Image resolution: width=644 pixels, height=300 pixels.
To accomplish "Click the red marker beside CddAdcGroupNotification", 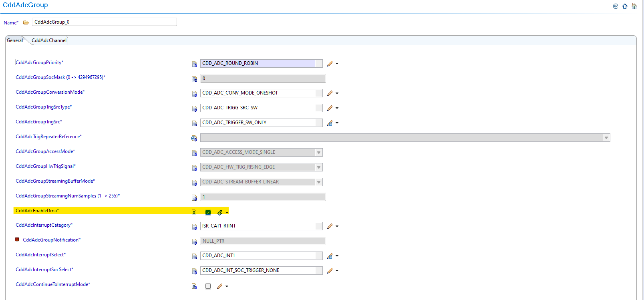I will pos(17,240).
